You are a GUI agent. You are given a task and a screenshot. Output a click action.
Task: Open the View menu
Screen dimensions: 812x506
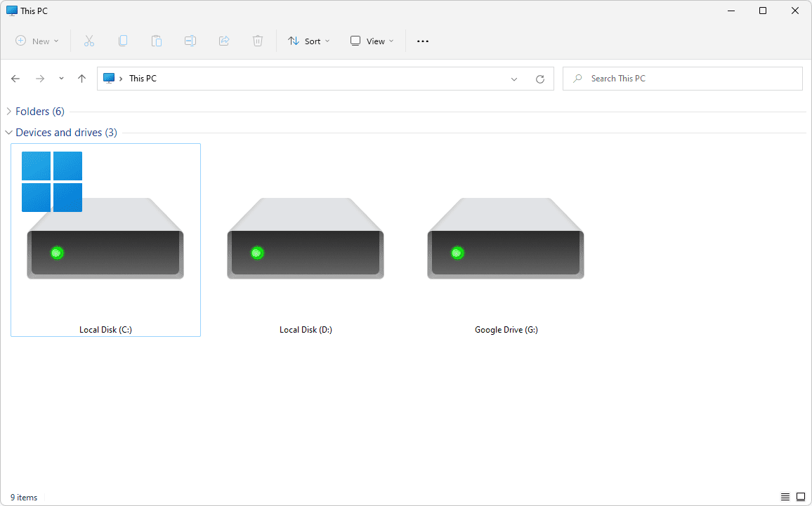pyautogui.click(x=372, y=41)
